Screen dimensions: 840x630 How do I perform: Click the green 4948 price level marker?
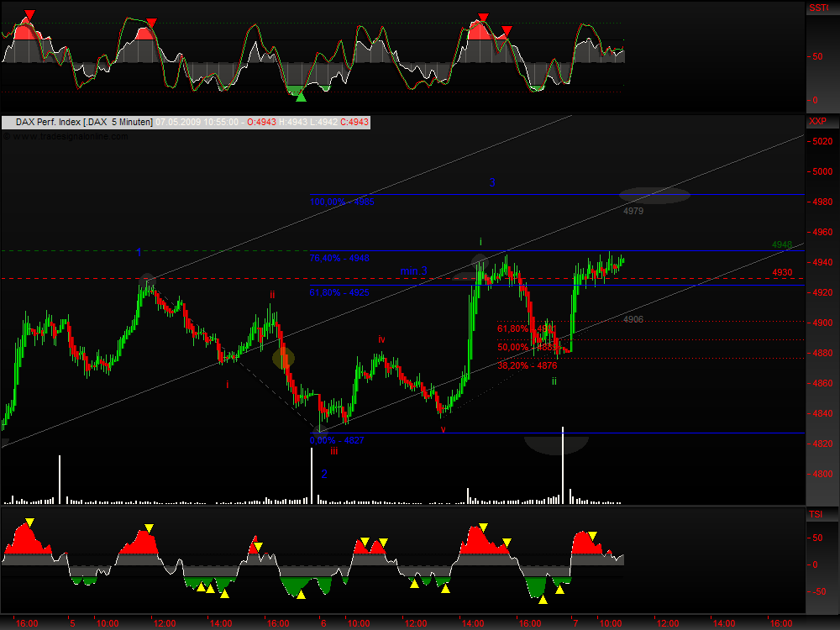tap(782, 245)
